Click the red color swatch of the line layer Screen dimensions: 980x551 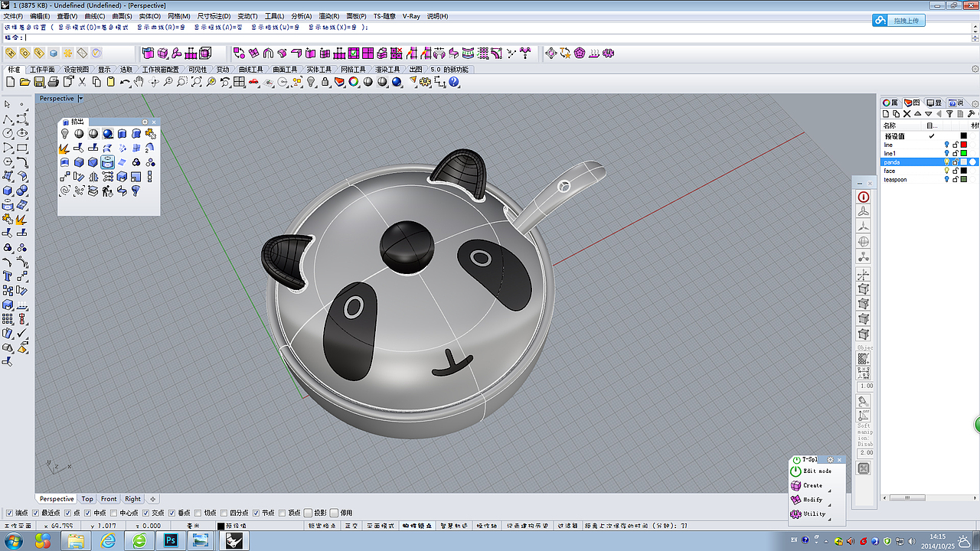coord(964,145)
